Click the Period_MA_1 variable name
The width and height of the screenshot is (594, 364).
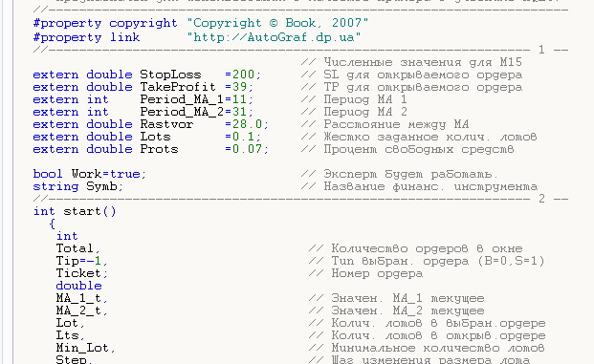point(182,100)
